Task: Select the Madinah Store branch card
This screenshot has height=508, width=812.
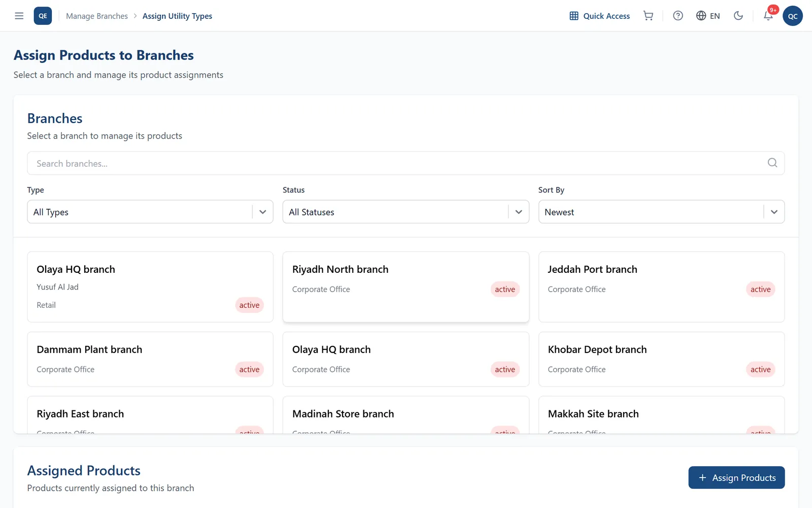Action: click(x=405, y=415)
